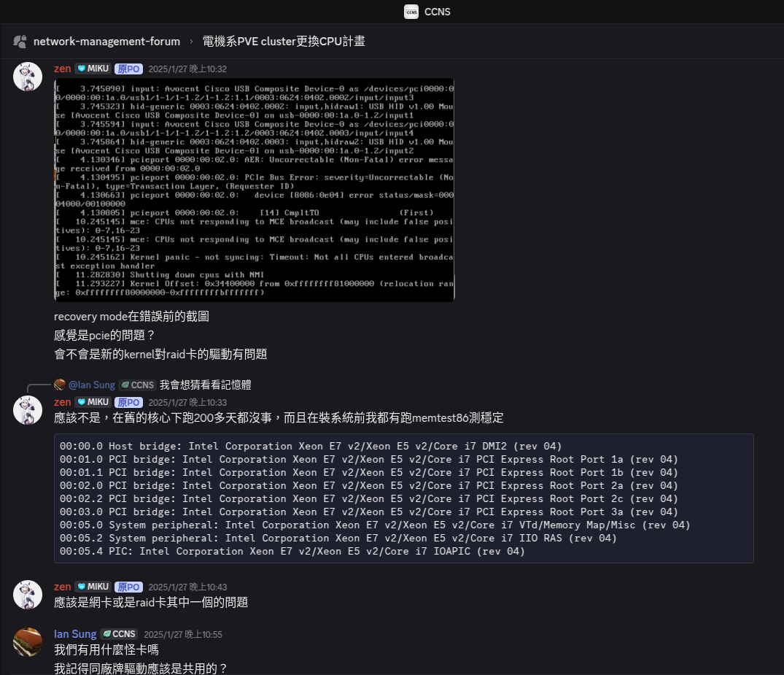
Task: Click the @Ian Sung mention in reply
Action: pyautogui.click(x=91, y=385)
